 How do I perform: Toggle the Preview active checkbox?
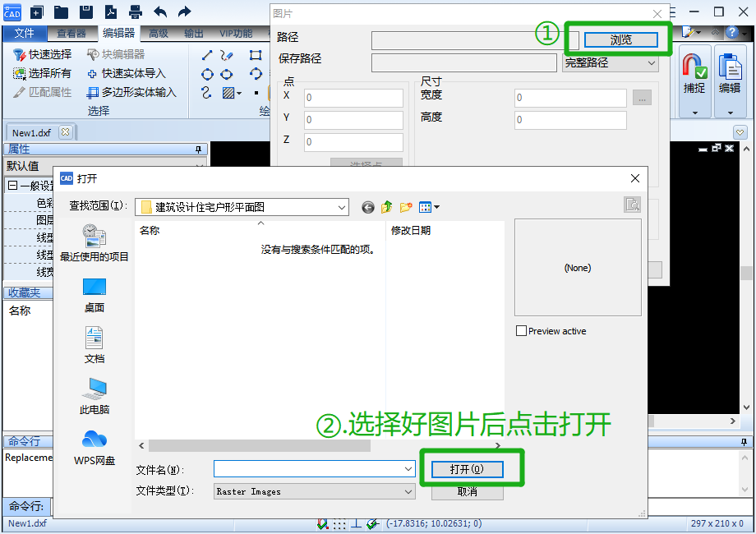[x=521, y=331]
